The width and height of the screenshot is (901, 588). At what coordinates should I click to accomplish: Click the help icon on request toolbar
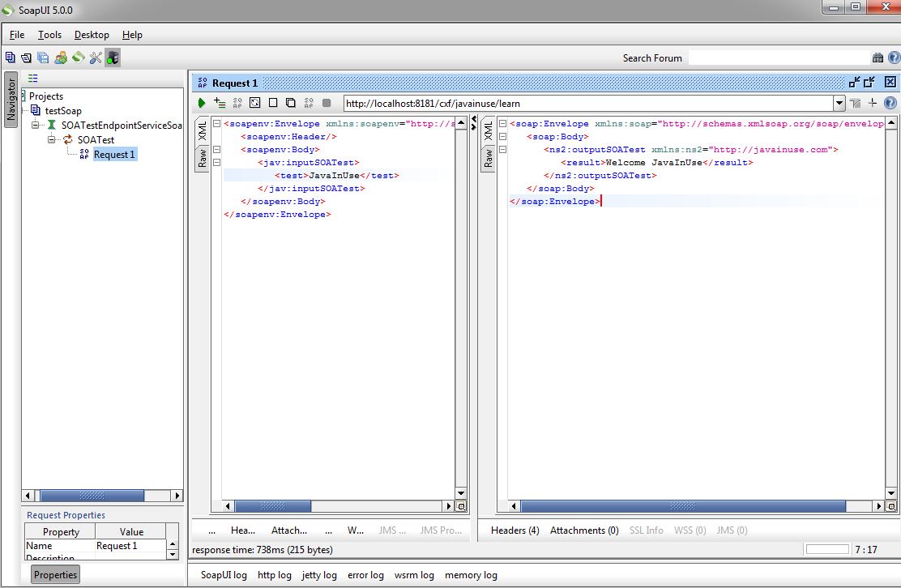(x=890, y=103)
